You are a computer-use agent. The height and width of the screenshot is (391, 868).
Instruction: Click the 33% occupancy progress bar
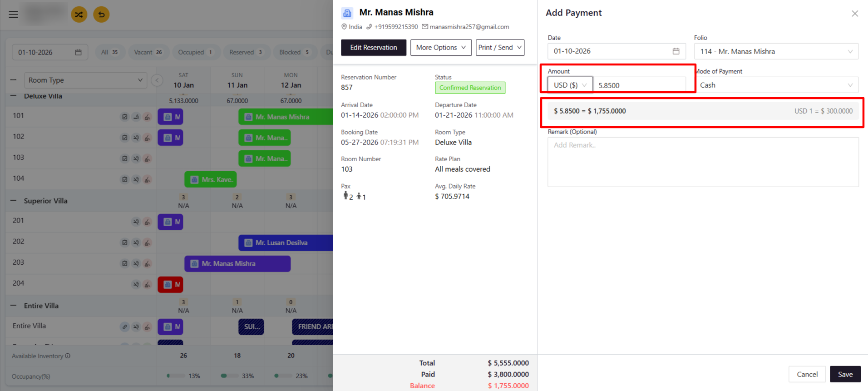[x=230, y=376]
